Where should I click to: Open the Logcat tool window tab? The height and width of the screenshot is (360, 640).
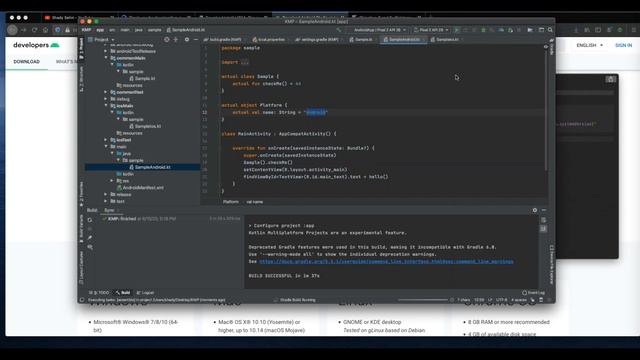(145, 293)
